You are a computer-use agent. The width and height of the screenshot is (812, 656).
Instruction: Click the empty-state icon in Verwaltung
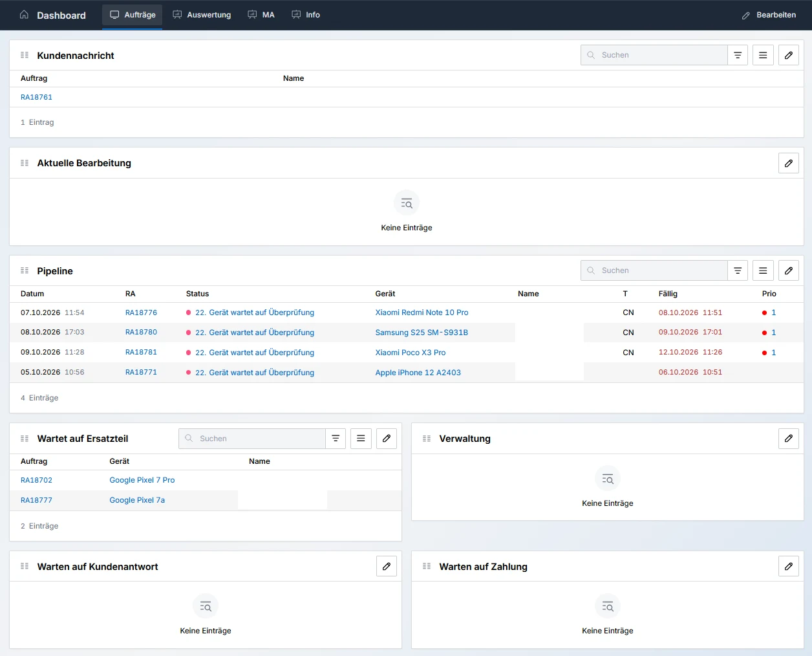(608, 479)
